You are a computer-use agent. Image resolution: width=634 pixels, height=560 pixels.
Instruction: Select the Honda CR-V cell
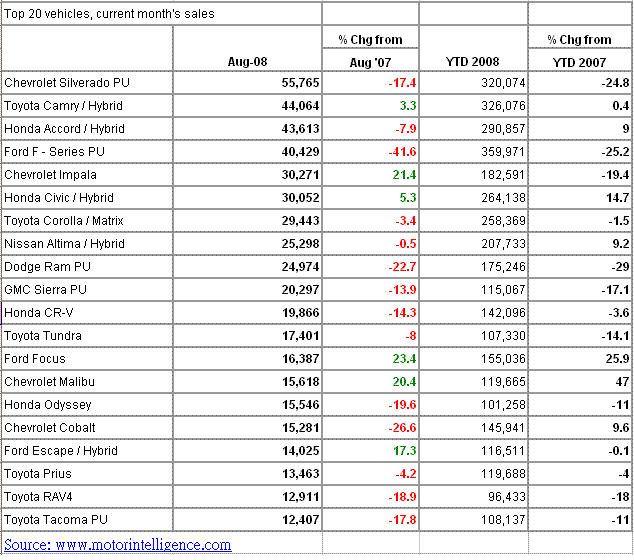[87, 313]
